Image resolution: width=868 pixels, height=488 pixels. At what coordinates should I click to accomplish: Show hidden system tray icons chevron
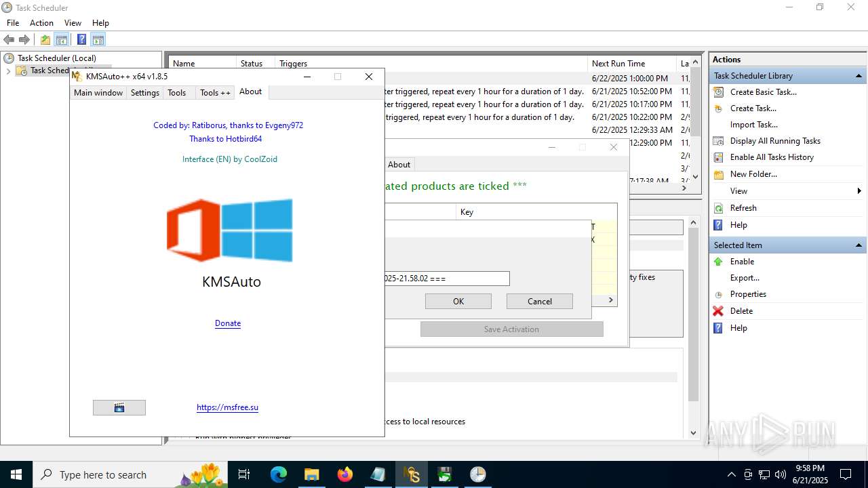[x=731, y=474]
